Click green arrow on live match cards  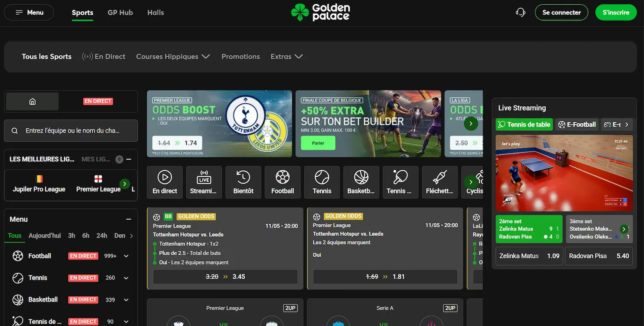624,229
